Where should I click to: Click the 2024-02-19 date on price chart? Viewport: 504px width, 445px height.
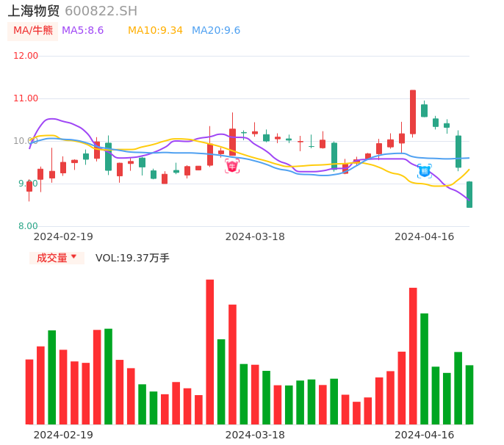63,236
